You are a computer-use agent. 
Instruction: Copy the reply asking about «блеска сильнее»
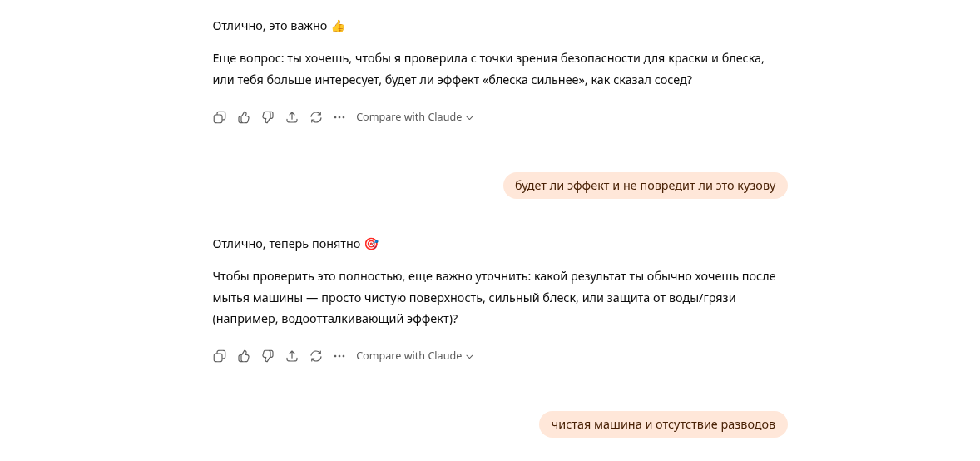tap(220, 117)
